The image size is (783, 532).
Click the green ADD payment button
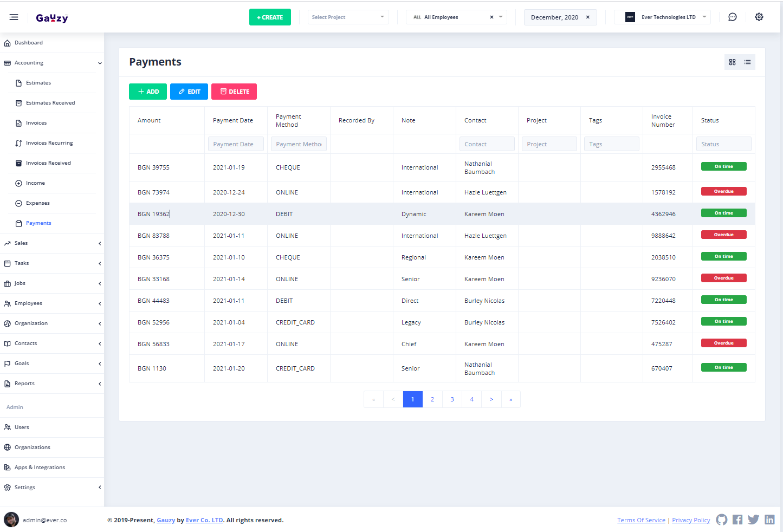tap(148, 92)
